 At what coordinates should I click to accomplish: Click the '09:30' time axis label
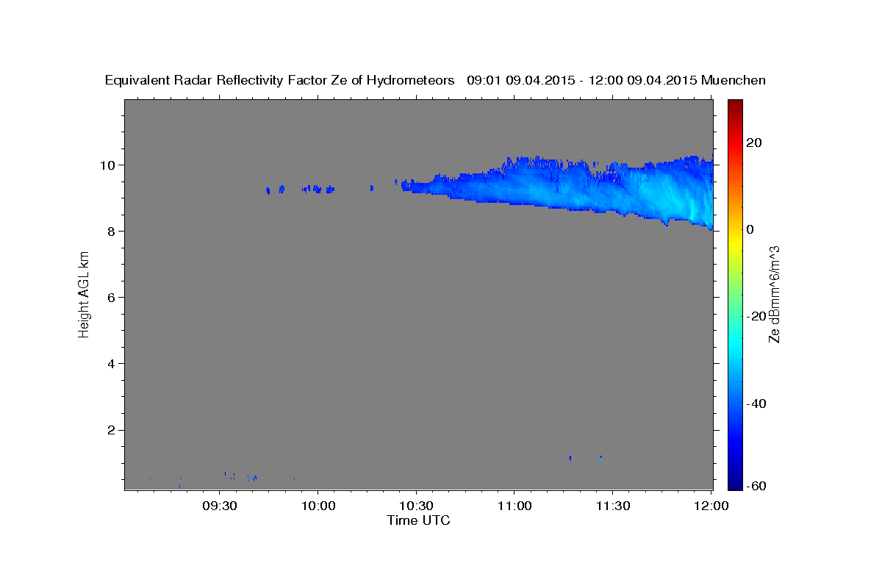coord(220,506)
